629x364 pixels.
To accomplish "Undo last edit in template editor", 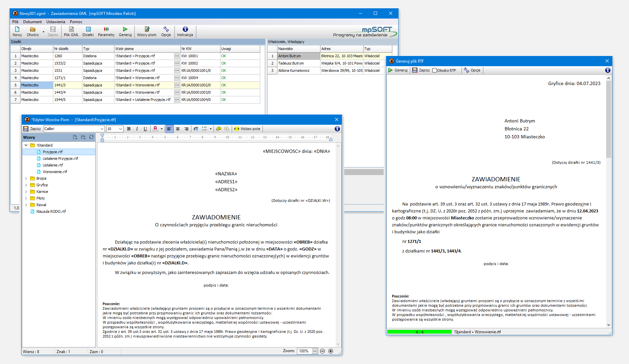I will (218, 129).
